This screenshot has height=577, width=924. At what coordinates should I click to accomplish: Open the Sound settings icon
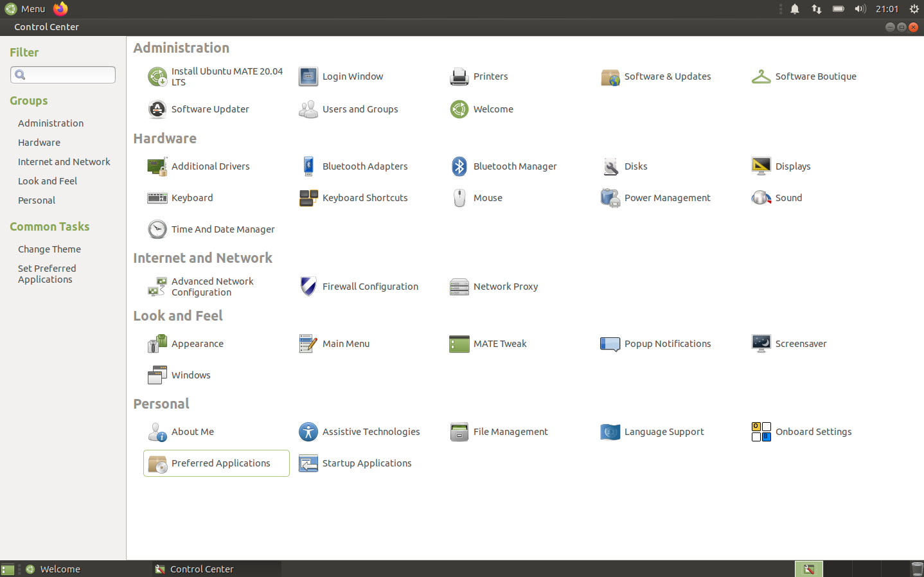point(761,198)
